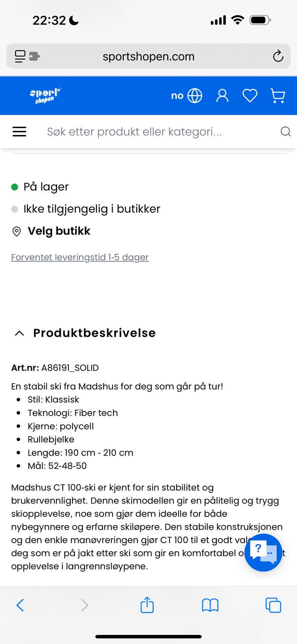Image resolution: width=297 pixels, height=644 pixels.
Task: Click the search magnifier icon
Action: 285,132
